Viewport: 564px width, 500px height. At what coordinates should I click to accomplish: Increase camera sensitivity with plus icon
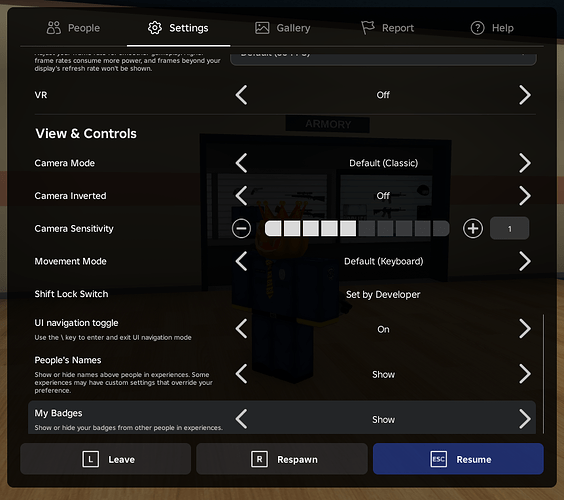coord(473,228)
